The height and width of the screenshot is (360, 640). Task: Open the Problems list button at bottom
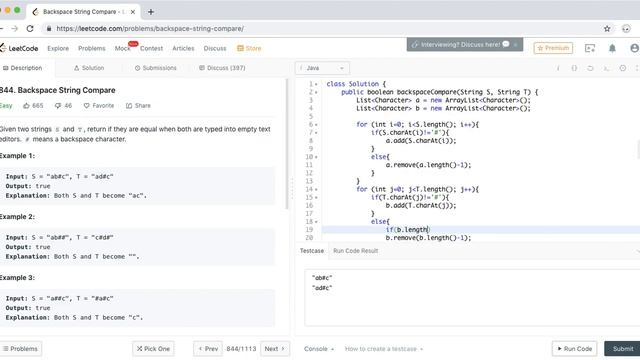point(20,349)
